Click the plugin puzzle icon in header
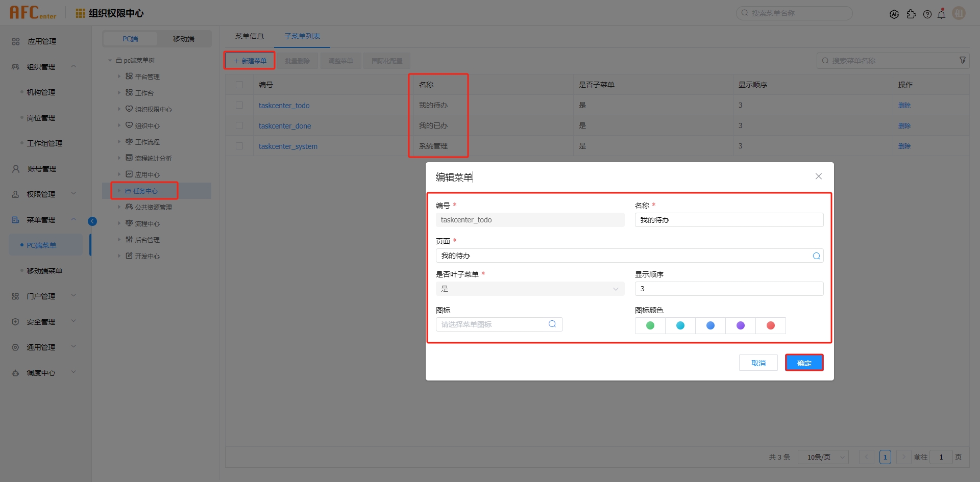Image resolution: width=980 pixels, height=482 pixels. 911,14
